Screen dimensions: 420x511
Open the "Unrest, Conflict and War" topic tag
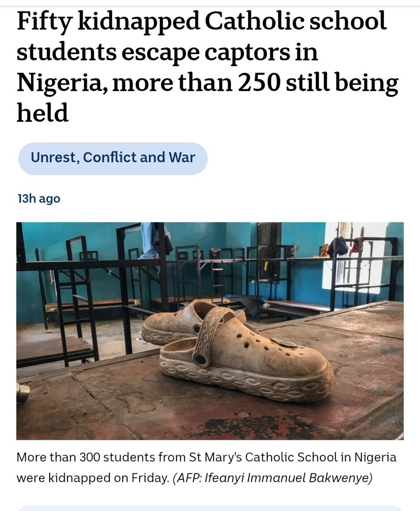coord(113,158)
